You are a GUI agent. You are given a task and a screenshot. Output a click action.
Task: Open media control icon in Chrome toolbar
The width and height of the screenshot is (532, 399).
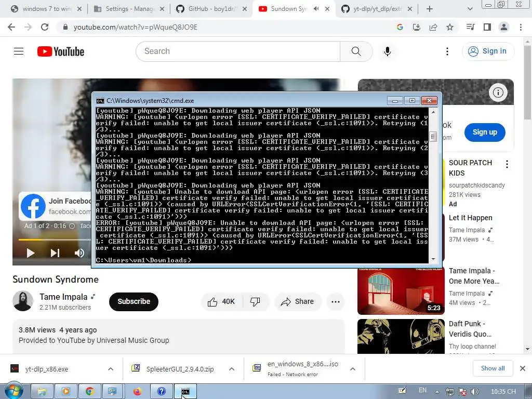tap(470, 27)
